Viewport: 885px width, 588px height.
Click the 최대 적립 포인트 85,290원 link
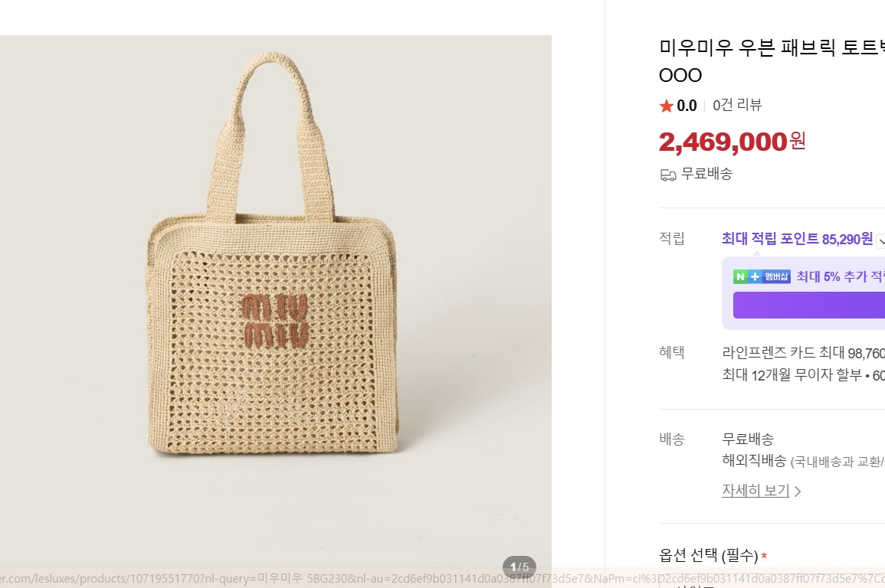click(797, 239)
